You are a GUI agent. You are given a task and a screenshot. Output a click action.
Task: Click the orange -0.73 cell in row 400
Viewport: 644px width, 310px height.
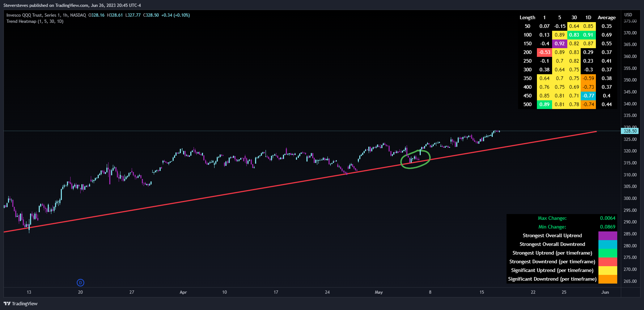(x=588, y=87)
